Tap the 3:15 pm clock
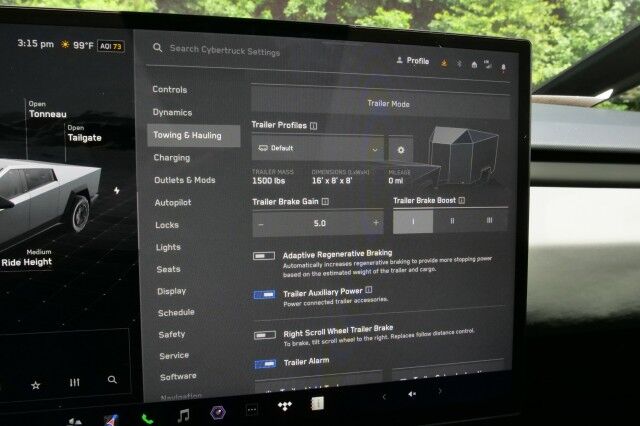This screenshot has width=640, height=426. coord(36,43)
